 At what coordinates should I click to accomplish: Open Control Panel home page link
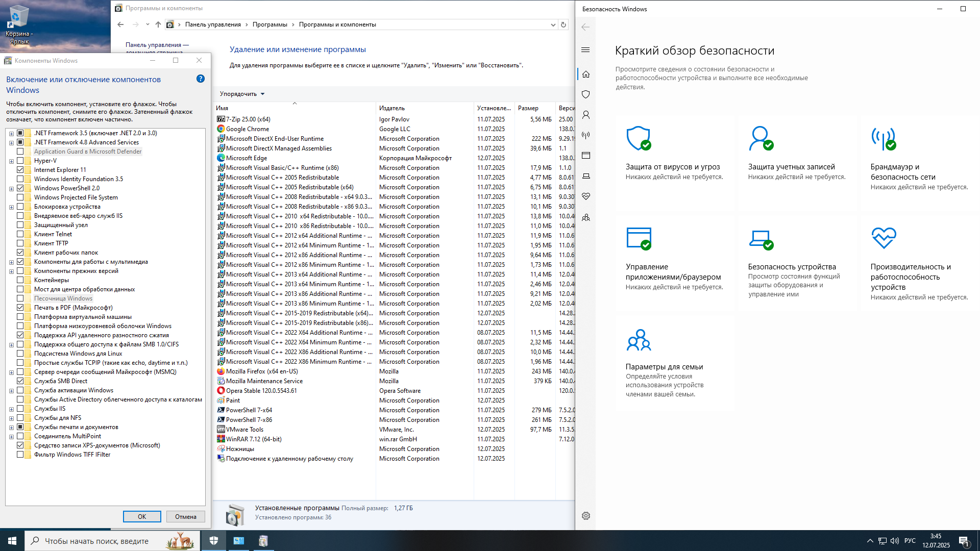pos(157,48)
